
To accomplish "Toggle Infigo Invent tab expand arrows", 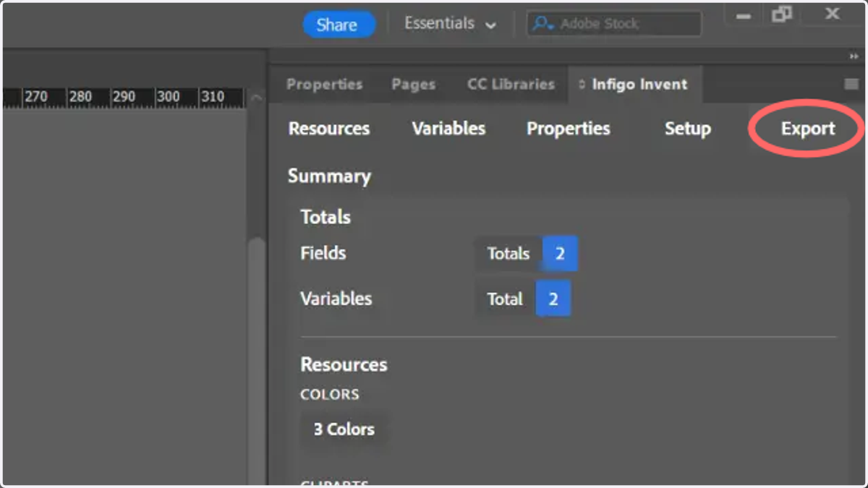I will tap(582, 85).
